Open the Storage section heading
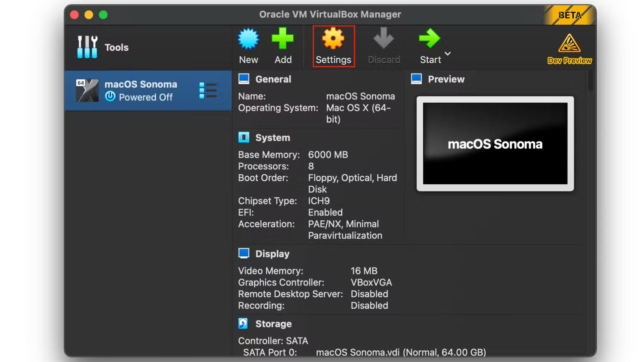This screenshot has width=644, height=362. click(x=273, y=324)
